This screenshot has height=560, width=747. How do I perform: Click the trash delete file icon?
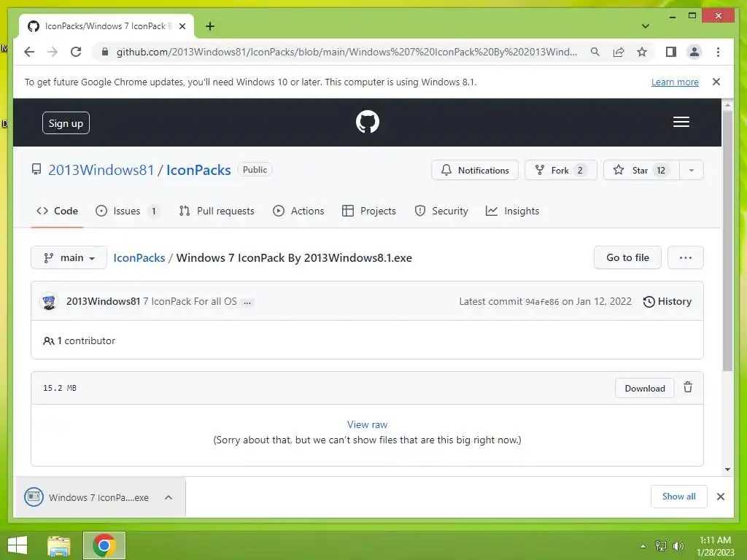[688, 387]
